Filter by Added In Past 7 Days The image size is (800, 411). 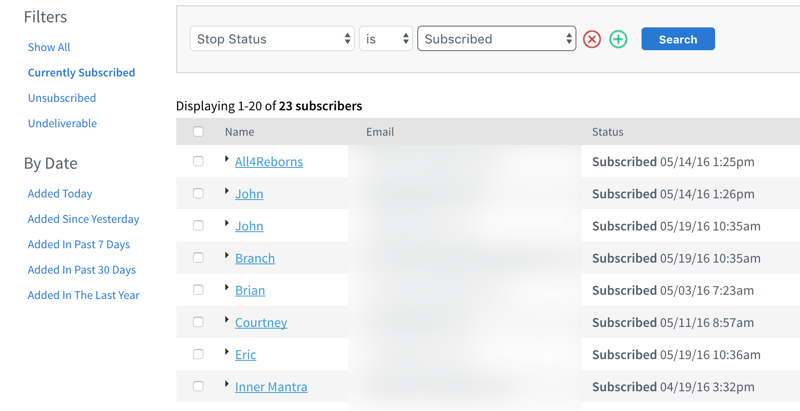[x=79, y=244]
